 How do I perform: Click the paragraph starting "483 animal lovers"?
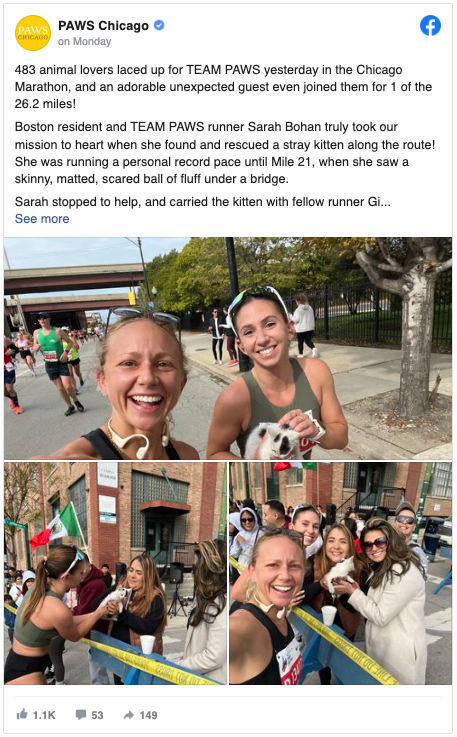coord(223,86)
